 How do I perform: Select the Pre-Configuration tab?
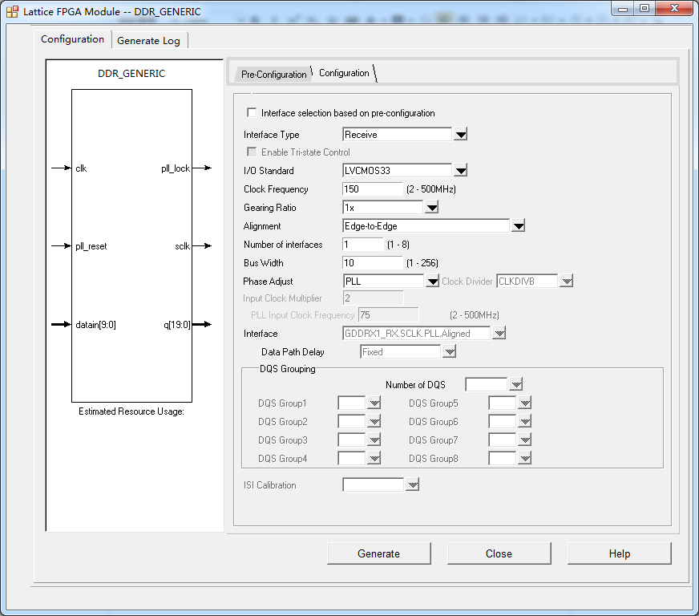[x=273, y=75]
